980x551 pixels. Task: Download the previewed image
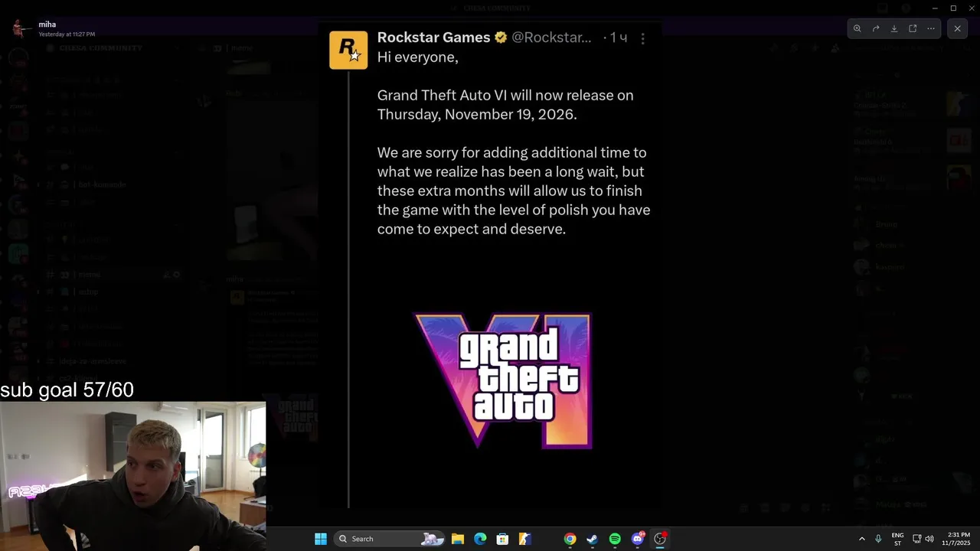[x=894, y=28]
